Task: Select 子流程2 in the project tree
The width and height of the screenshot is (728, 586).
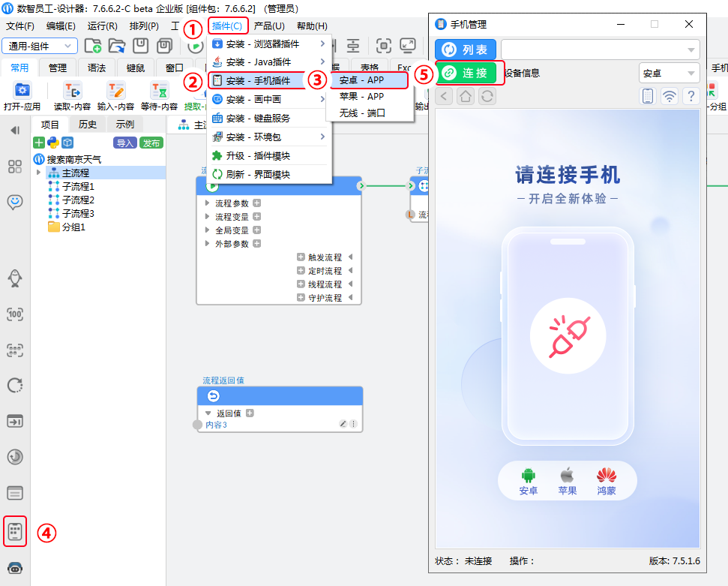Action: pyautogui.click(x=78, y=200)
